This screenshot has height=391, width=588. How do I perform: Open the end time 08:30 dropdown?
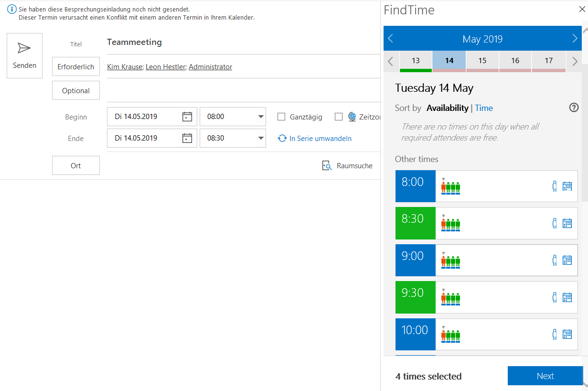(260, 138)
